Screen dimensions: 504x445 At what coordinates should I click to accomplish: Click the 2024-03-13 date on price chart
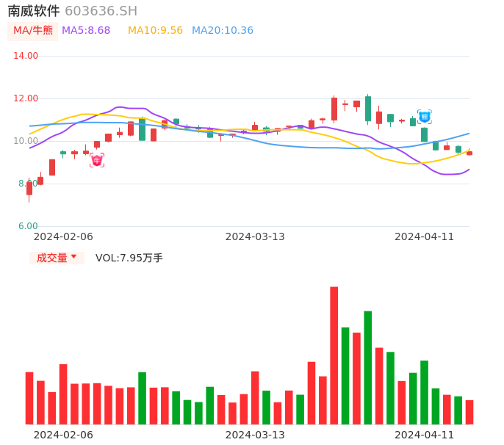[255, 236]
